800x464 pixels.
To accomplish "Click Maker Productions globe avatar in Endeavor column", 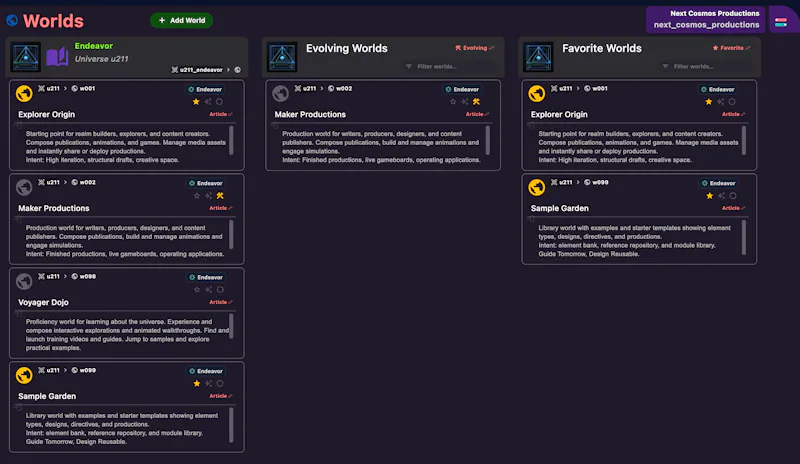I will click(24, 187).
